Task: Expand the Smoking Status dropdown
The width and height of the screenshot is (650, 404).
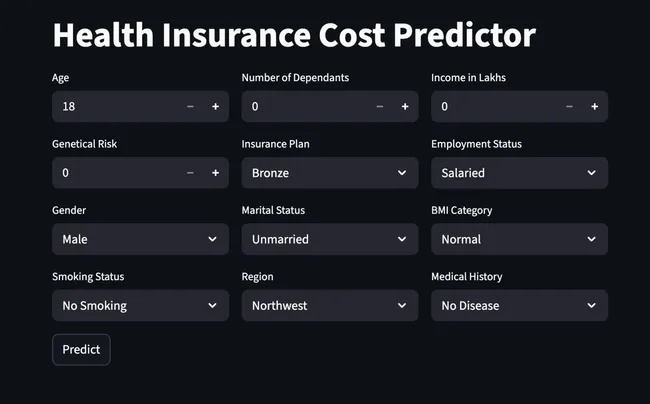Action: point(141,305)
